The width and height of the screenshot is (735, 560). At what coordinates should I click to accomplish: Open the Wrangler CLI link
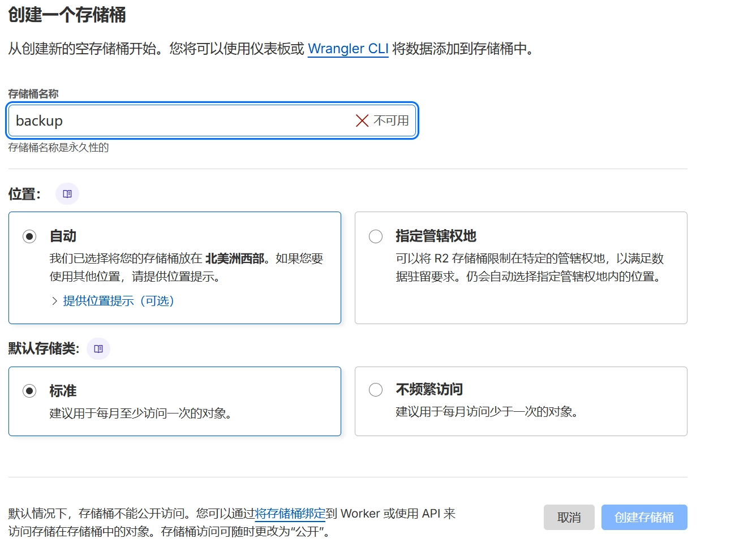coord(348,49)
